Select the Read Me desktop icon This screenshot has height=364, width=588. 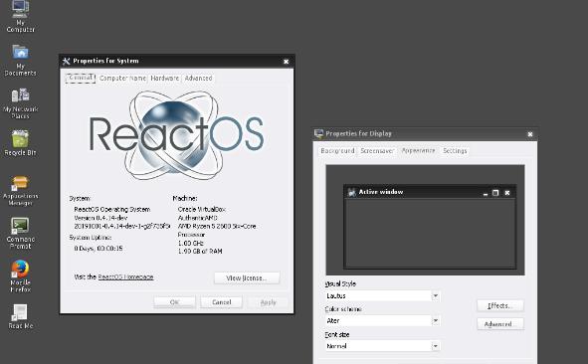tap(20, 317)
